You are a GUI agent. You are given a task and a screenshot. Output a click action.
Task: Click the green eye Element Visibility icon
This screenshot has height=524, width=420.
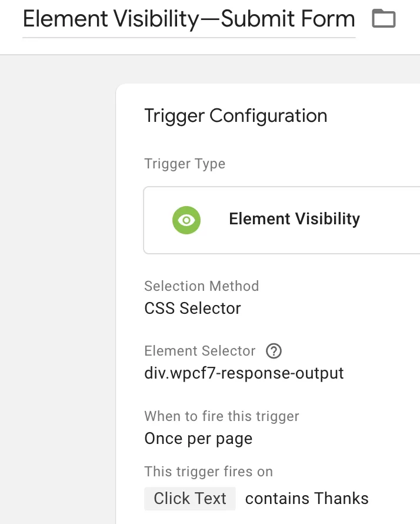(186, 220)
